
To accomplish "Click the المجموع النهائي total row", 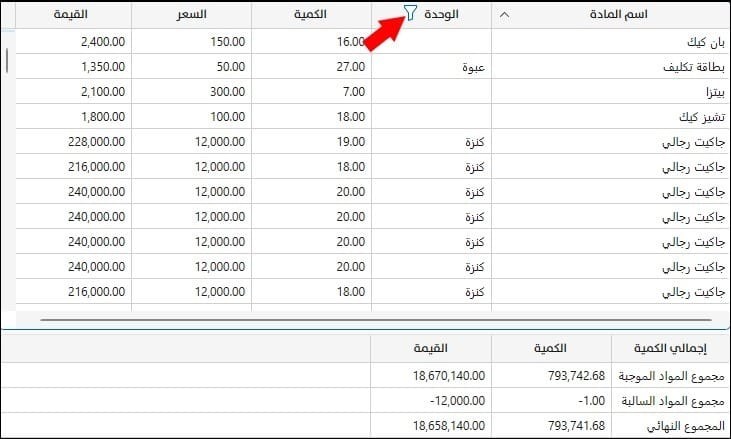I will (x=366, y=425).
